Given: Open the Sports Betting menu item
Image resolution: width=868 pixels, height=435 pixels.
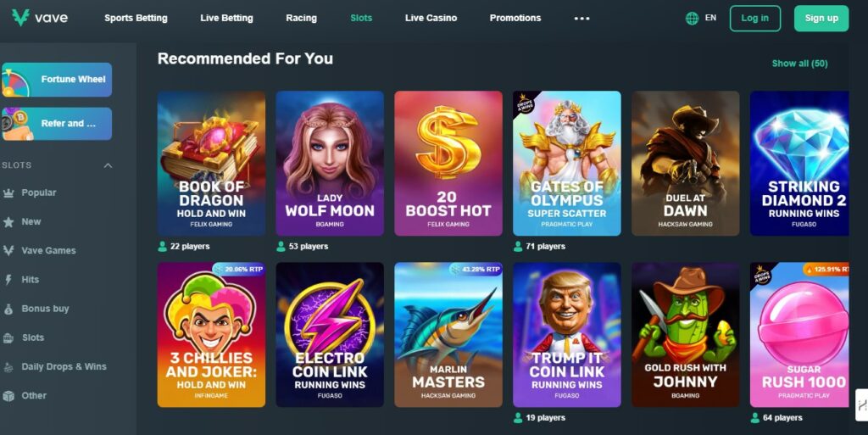Looking at the screenshot, I should click(136, 18).
